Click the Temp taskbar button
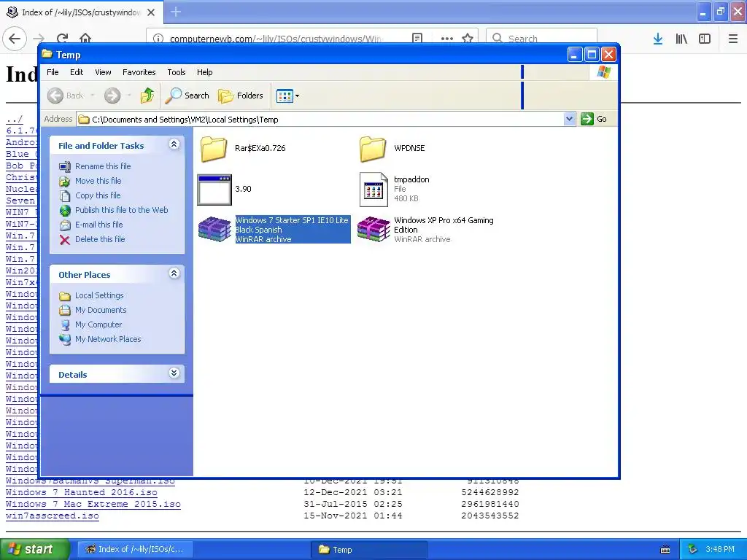The image size is (747, 560). pyautogui.click(x=369, y=550)
